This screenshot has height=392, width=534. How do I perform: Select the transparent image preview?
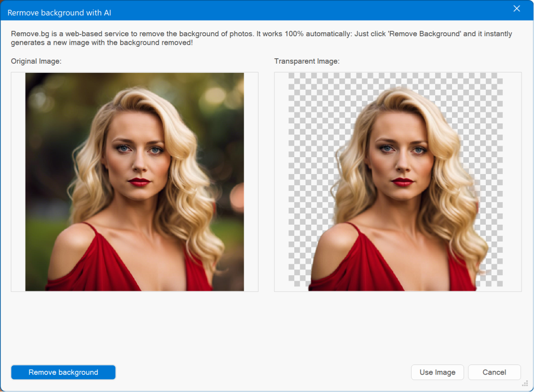(x=398, y=182)
